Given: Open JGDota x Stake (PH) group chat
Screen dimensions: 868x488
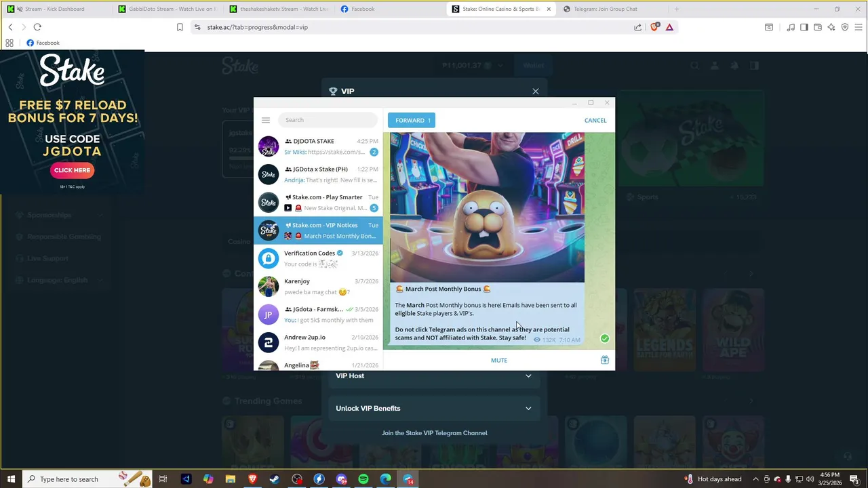Looking at the screenshot, I should [x=318, y=174].
